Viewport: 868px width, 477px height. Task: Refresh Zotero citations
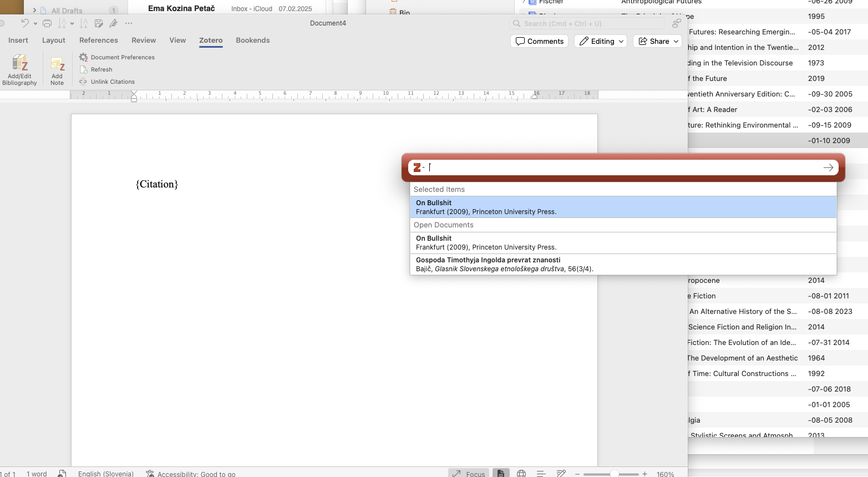point(96,69)
